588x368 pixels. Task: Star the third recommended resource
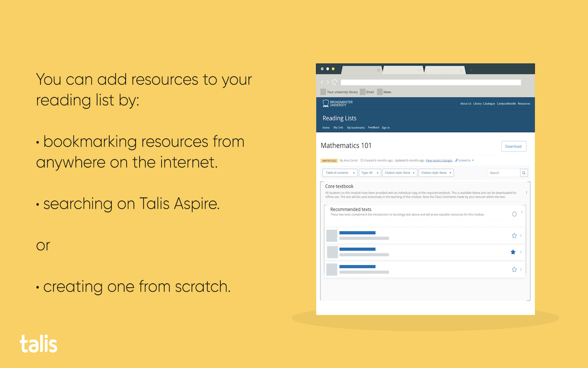pos(514,269)
